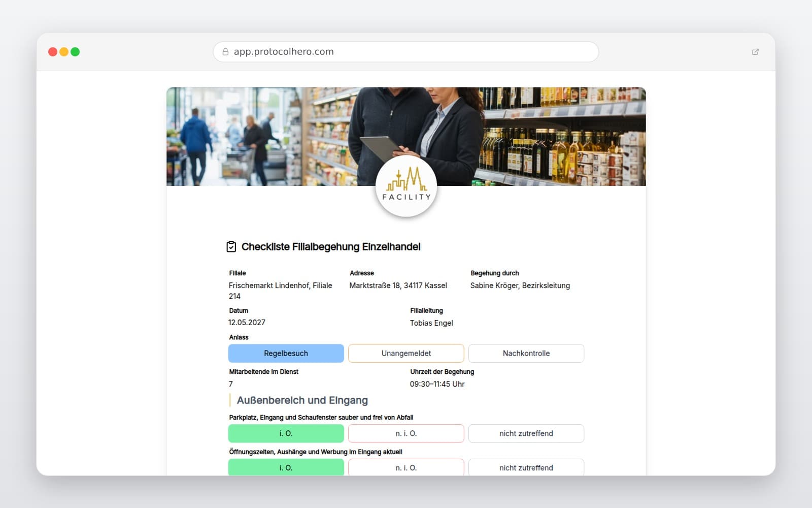The image size is (812, 508).
Task: Close the browser window with the red button
Action: 53,52
